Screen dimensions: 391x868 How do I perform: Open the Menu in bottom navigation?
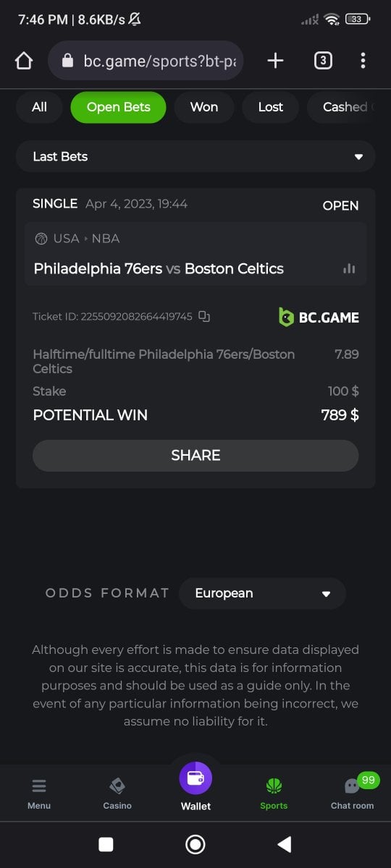39,793
